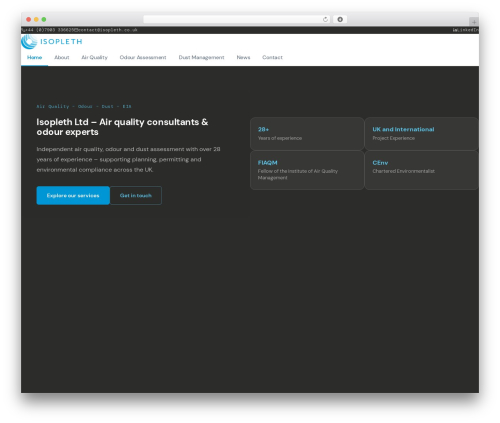This screenshot has width=500, height=423.
Task: Click the Explore our services button
Action: [73, 195]
